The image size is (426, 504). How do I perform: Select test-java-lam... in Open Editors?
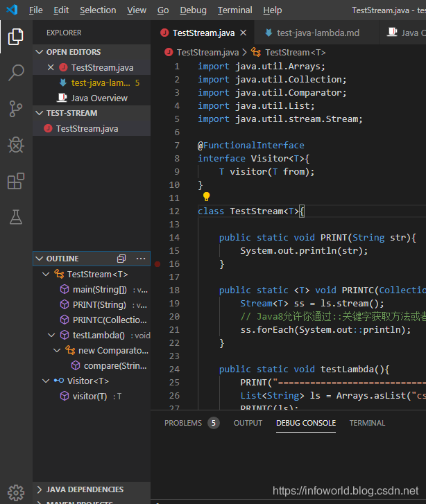click(x=92, y=83)
